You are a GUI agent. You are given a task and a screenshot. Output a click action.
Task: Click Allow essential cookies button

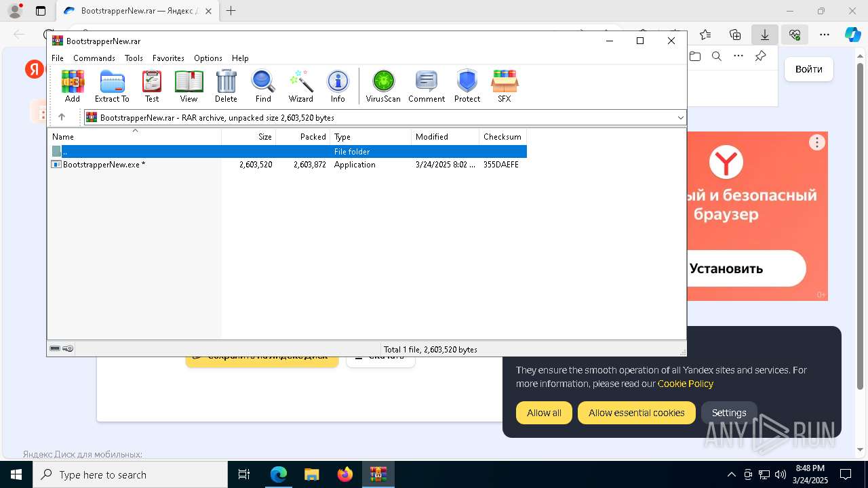636,413
